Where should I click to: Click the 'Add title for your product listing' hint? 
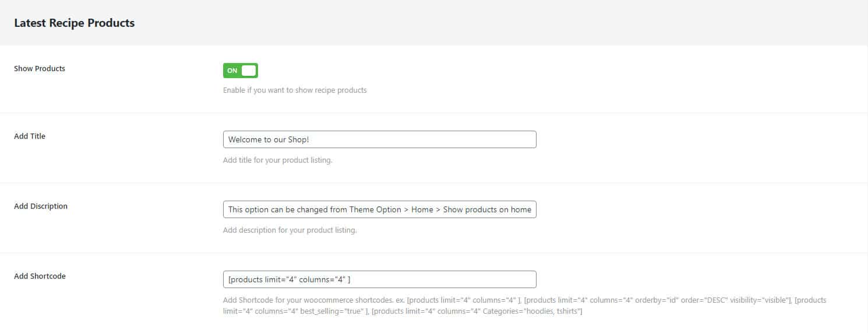tap(277, 160)
